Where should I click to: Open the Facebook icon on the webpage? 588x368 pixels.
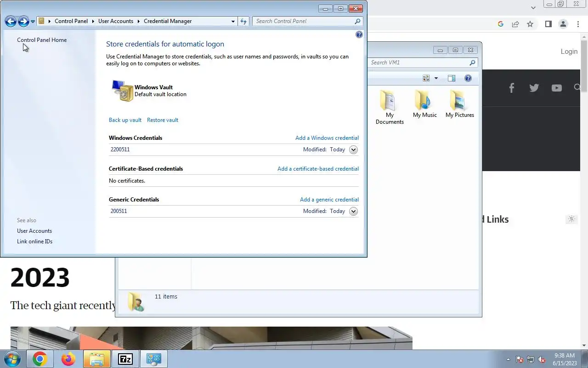512,88
